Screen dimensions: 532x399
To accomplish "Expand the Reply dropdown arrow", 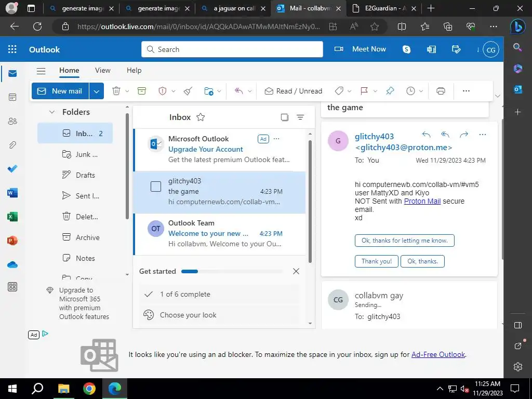I will (x=250, y=91).
